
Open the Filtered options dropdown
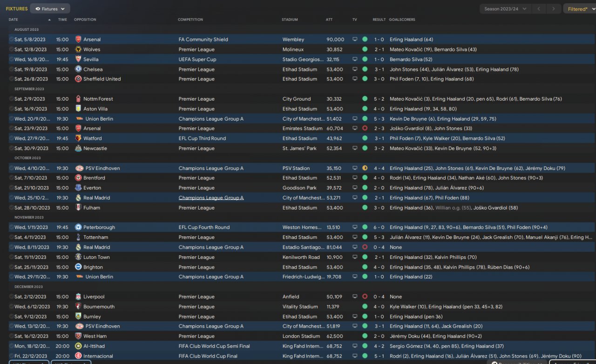tap(580, 9)
